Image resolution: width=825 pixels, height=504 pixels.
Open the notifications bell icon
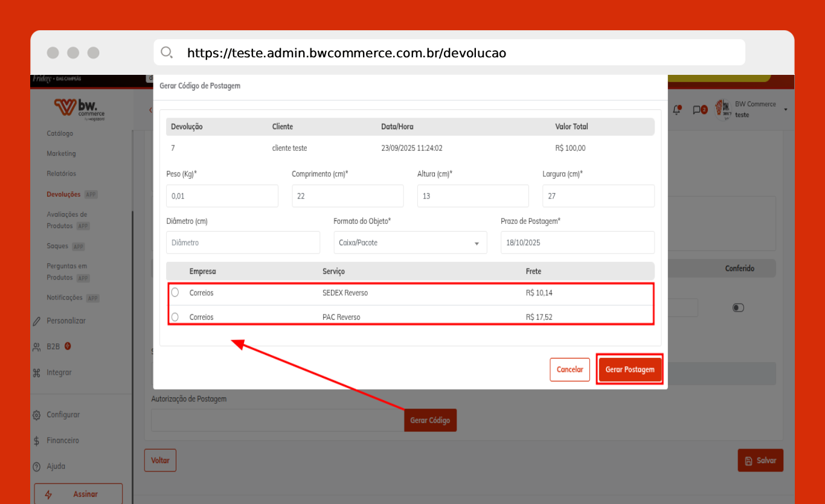click(x=677, y=109)
